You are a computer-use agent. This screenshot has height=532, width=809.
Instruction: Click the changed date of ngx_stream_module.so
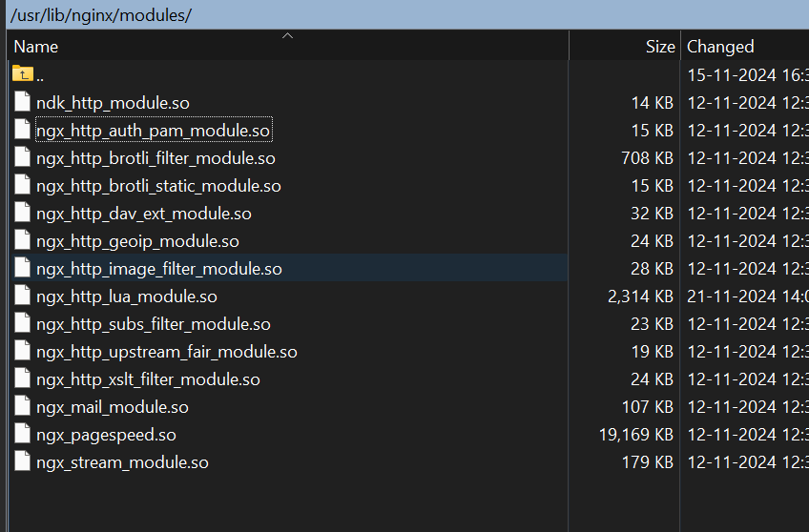click(748, 462)
